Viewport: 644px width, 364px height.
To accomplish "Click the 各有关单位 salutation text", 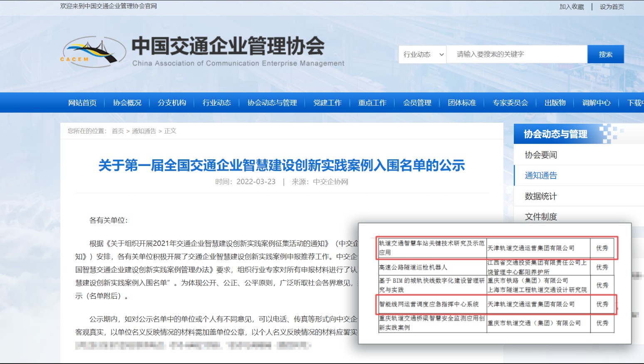I will pos(109,220).
